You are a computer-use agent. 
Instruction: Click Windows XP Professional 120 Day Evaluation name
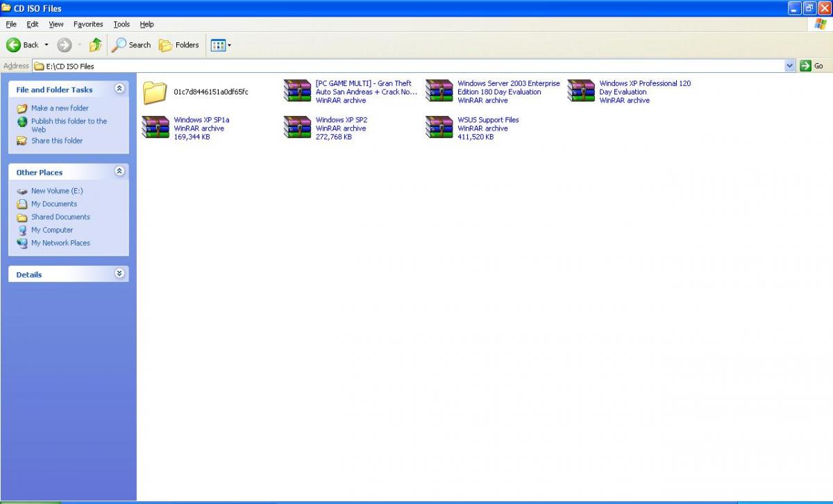[645, 87]
